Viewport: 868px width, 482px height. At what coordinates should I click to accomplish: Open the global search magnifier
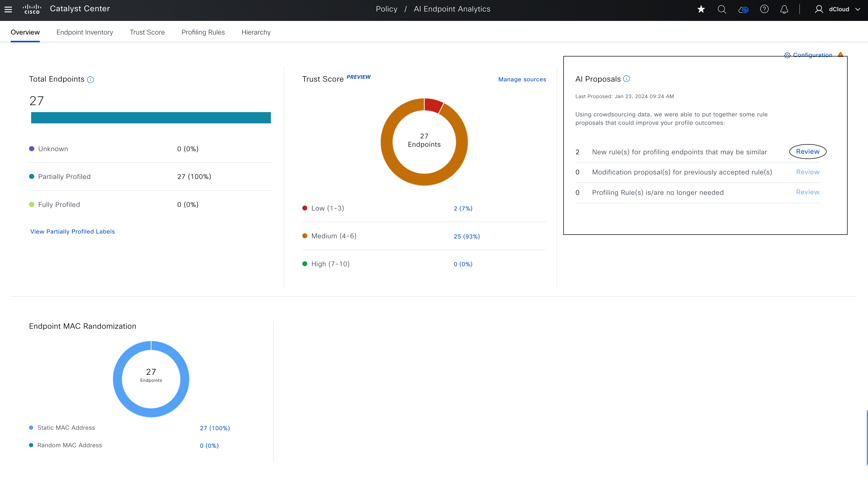722,9
